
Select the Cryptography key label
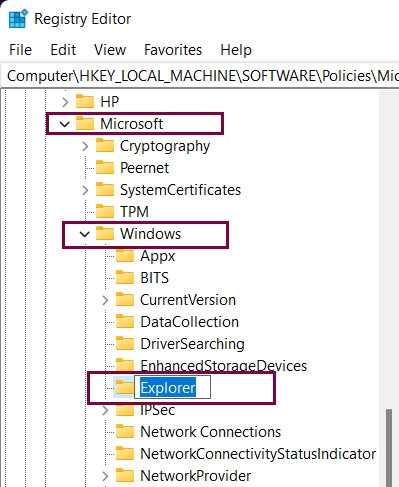[165, 146]
